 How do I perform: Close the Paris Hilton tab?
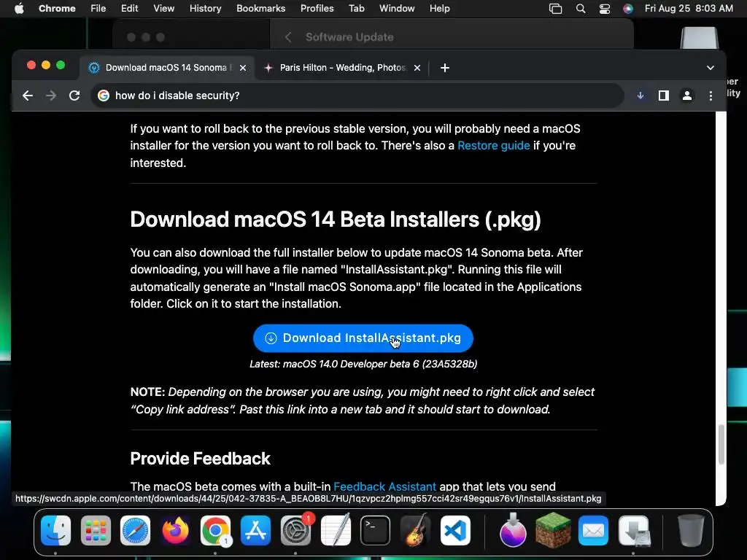pos(417,68)
